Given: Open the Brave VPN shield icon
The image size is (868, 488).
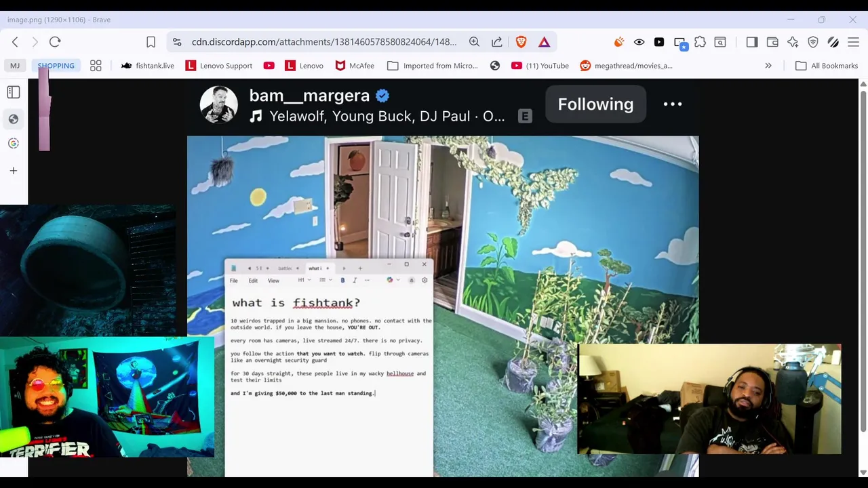Looking at the screenshot, I should (x=813, y=42).
